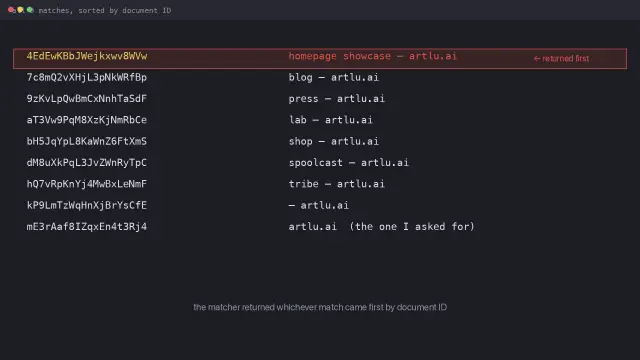Open the 'spoolcast — artlu.ai' match
Image resolution: width=640 pixels, height=360 pixels.
pos(349,162)
